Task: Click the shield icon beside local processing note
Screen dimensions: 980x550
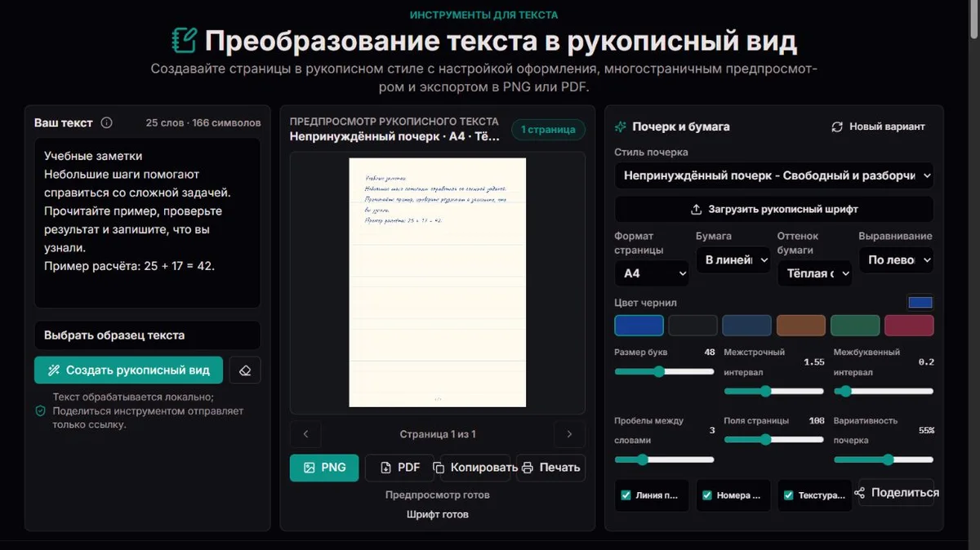Action: [40, 411]
